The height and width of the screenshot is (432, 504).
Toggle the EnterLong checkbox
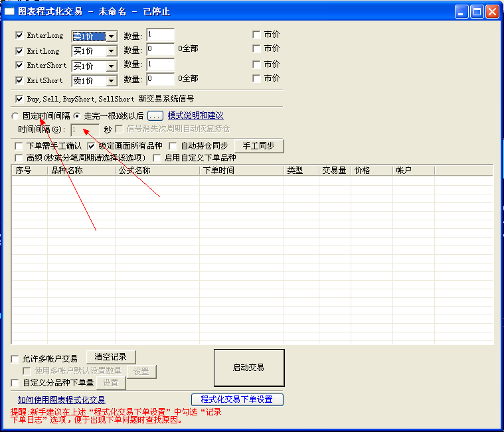pos(19,36)
